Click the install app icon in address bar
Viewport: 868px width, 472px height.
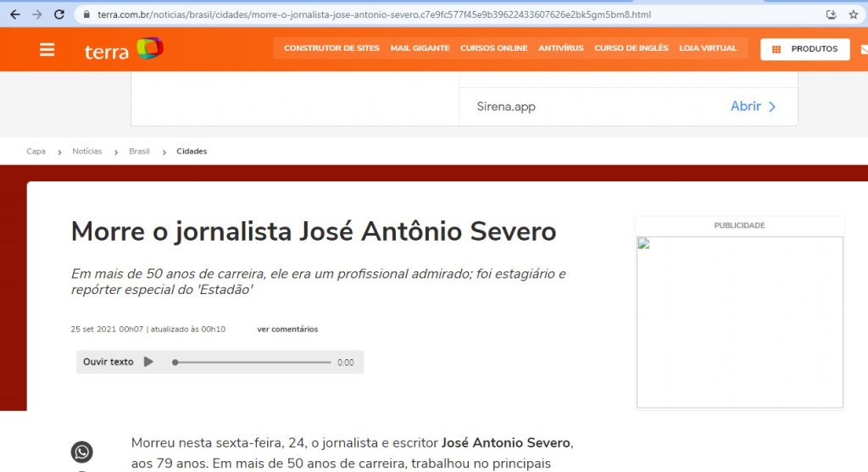tap(832, 14)
